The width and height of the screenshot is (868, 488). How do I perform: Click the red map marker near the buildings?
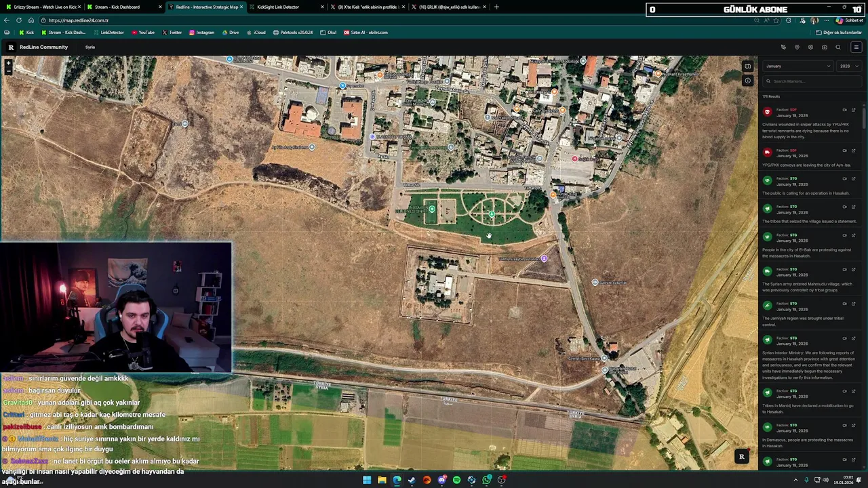tap(574, 159)
